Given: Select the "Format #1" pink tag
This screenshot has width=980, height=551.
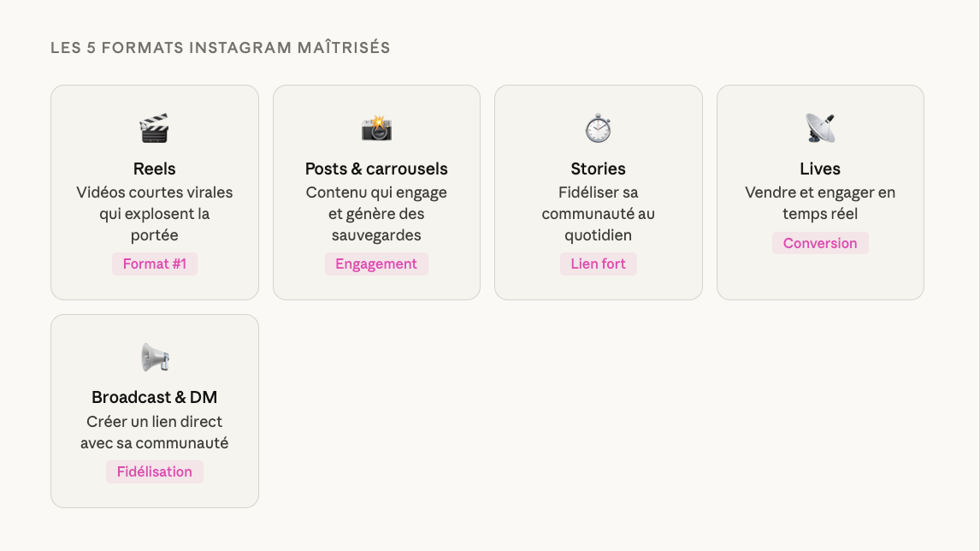Looking at the screenshot, I should click(x=155, y=264).
